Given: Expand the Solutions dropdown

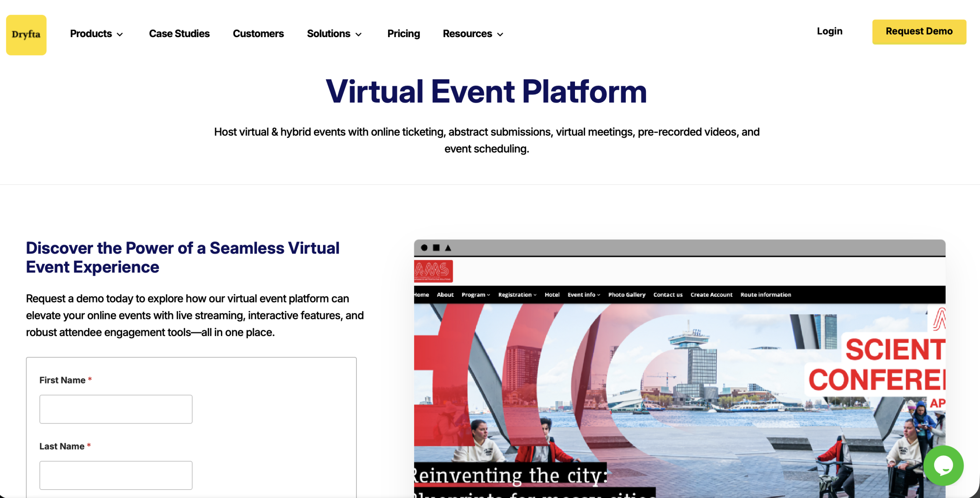Looking at the screenshot, I should point(334,34).
